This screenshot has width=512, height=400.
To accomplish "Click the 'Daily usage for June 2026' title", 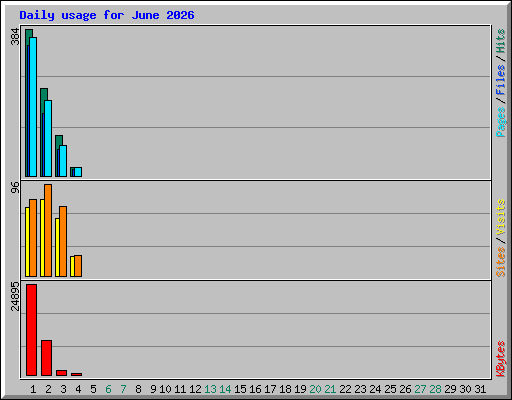I will click(107, 15).
